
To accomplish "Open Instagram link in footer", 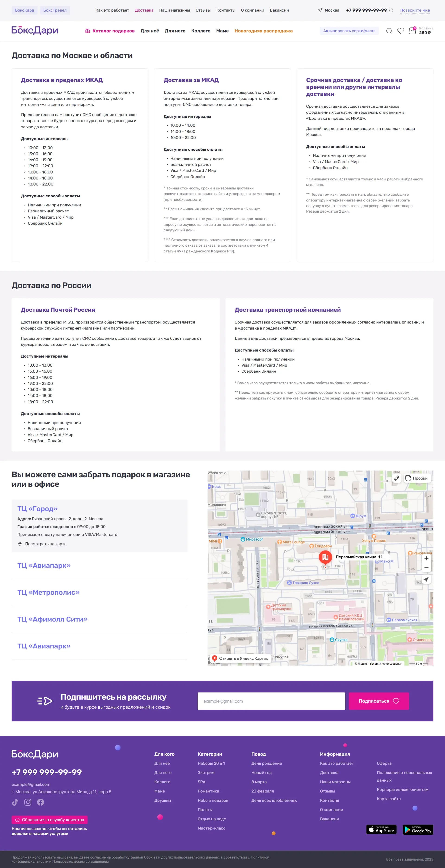I will click(x=28, y=802).
